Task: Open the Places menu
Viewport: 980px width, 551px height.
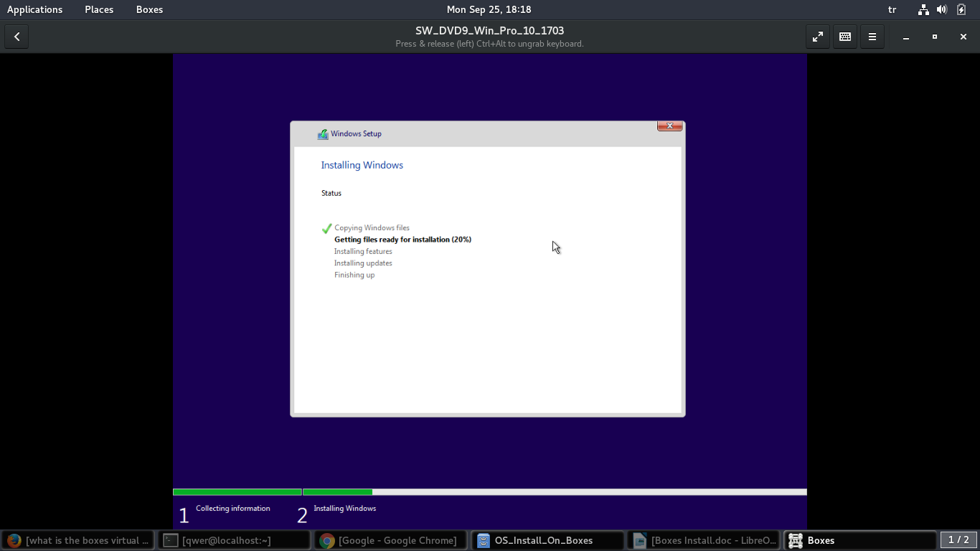Action: coord(99,9)
